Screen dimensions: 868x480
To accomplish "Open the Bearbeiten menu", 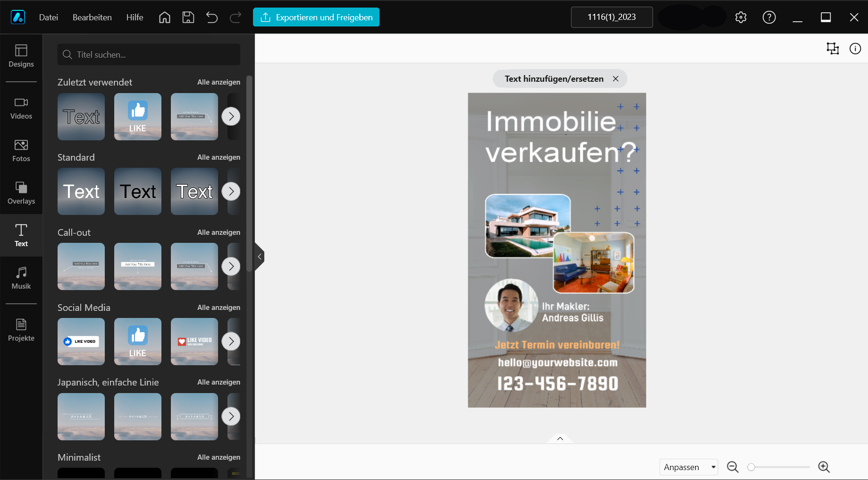I will tap(92, 17).
